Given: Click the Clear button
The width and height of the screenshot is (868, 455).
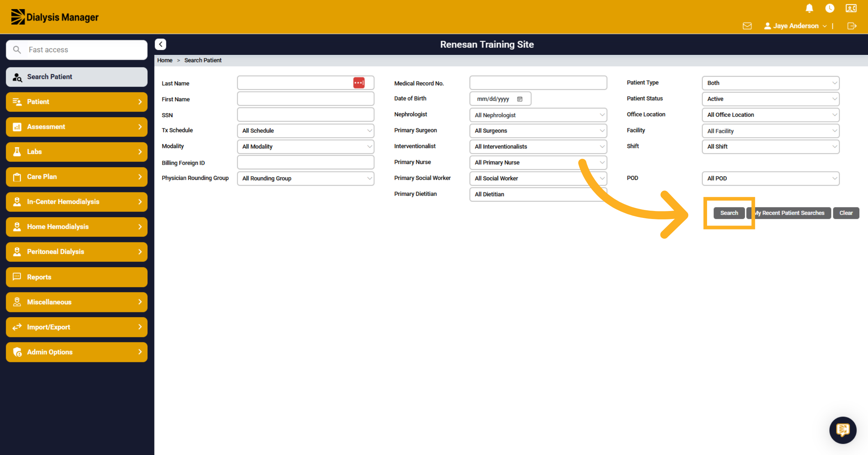Looking at the screenshot, I should 846,213.
